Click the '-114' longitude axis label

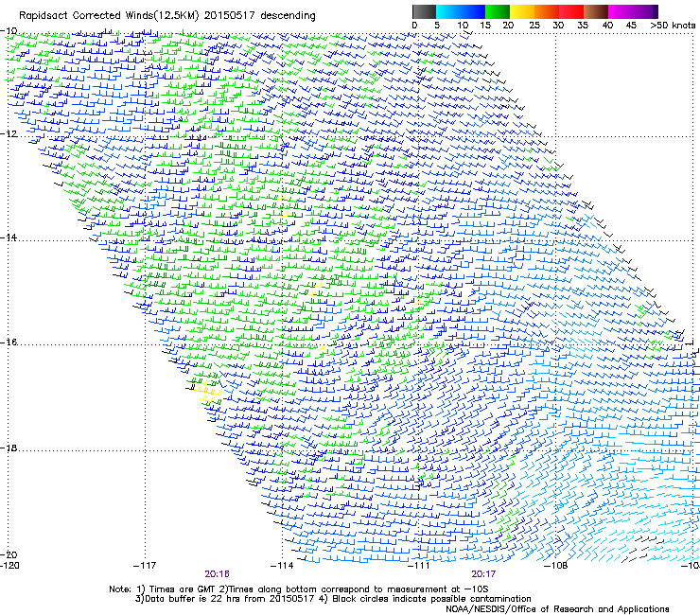[x=282, y=566]
